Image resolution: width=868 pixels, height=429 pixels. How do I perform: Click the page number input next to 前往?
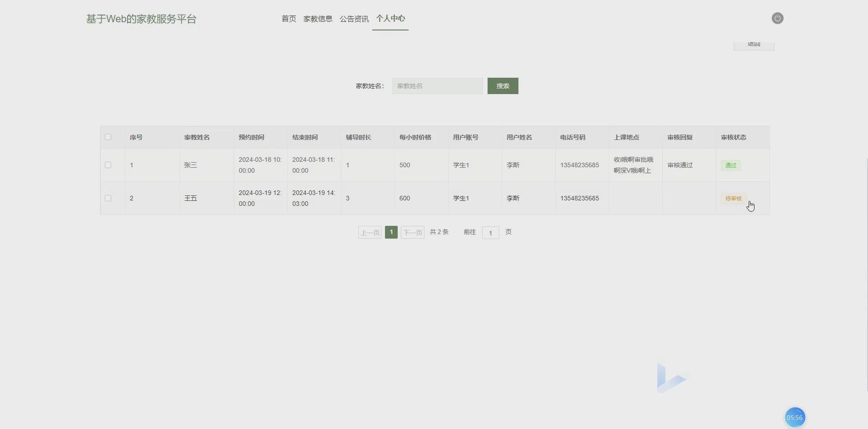[x=490, y=232]
